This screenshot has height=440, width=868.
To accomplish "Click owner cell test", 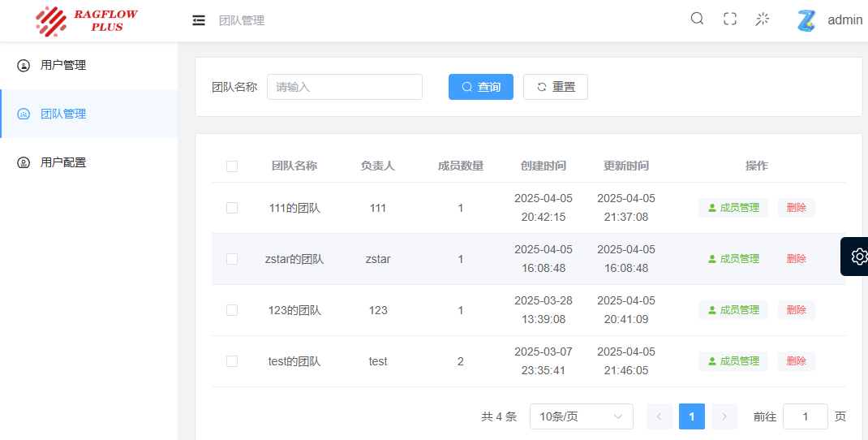I will pyautogui.click(x=378, y=361).
